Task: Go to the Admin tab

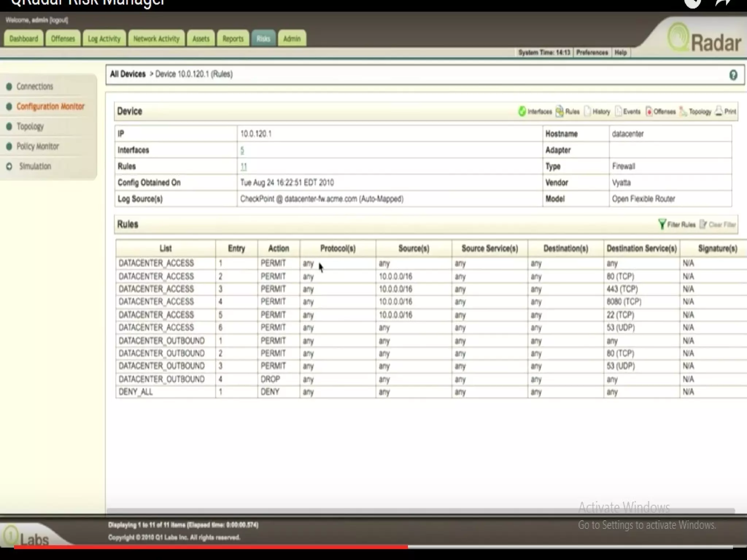Action: (x=292, y=39)
